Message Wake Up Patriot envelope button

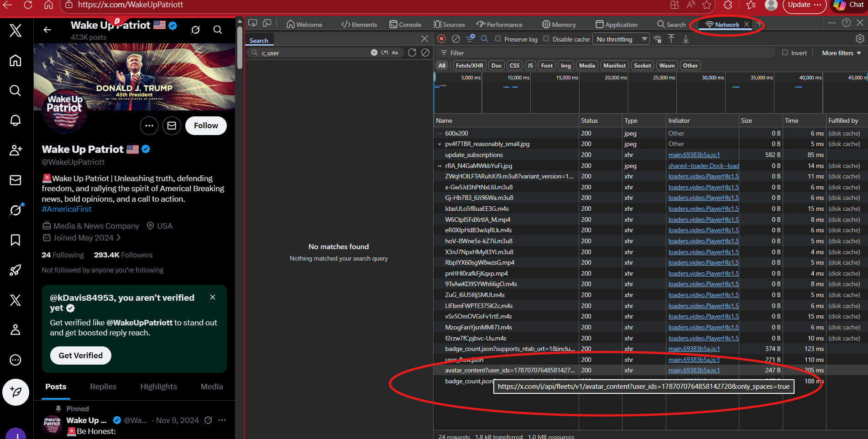(x=172, y=125)
